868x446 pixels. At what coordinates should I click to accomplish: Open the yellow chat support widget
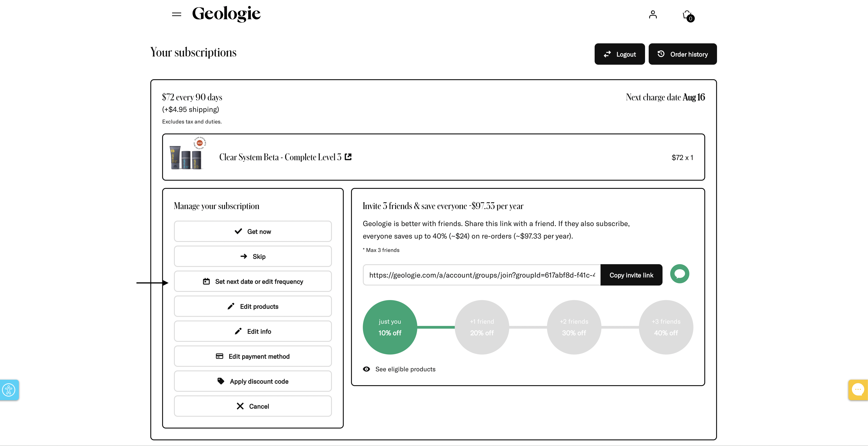point(858,390)
